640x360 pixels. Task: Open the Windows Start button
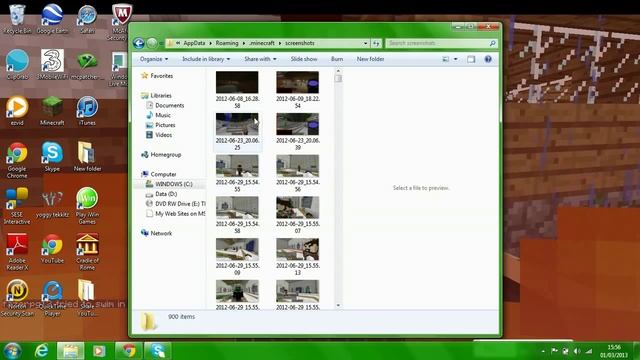12,351
